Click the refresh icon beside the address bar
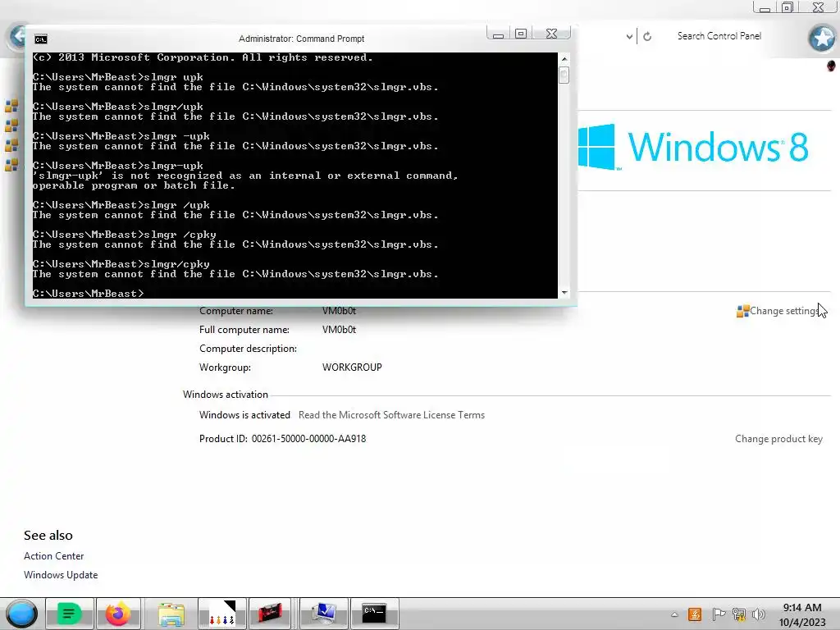This screenshot has height=630, width=840. point(647,36)
